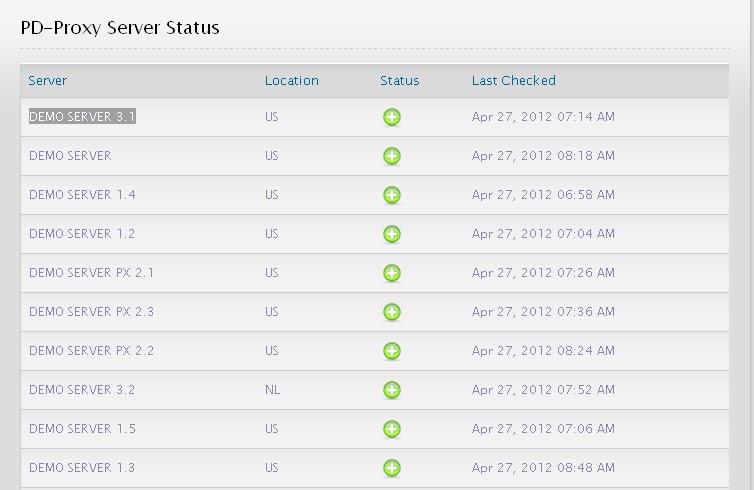Click green status icon for DEMO SERVER PX 2.2
Image resolution: width=754 pixels, height=490 pixels.
[x=392, y=351]
